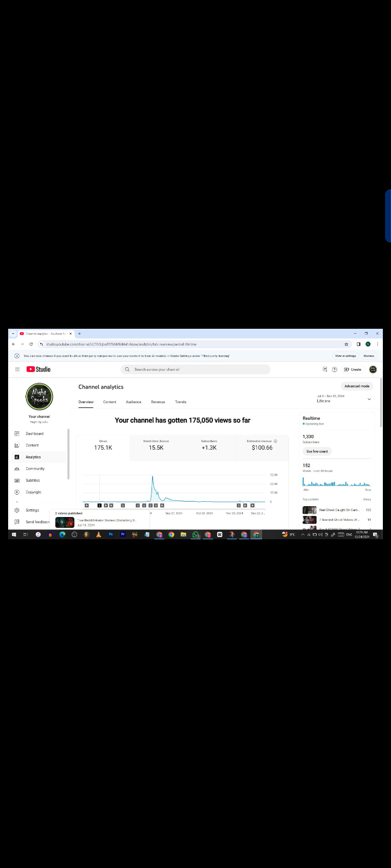
Task: Switch to the Overview tab
Action: (86, 402)
